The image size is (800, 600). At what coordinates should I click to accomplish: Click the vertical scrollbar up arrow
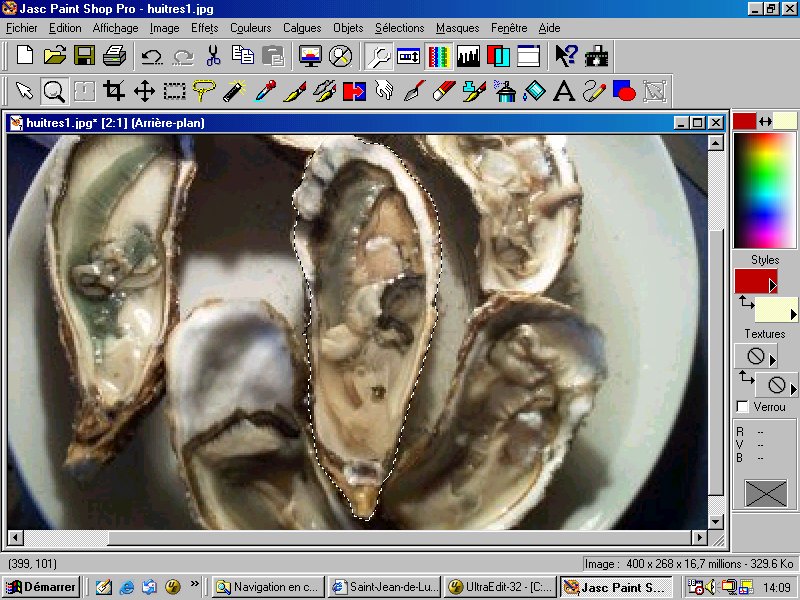pyautogui.click(x=715, y=143)
